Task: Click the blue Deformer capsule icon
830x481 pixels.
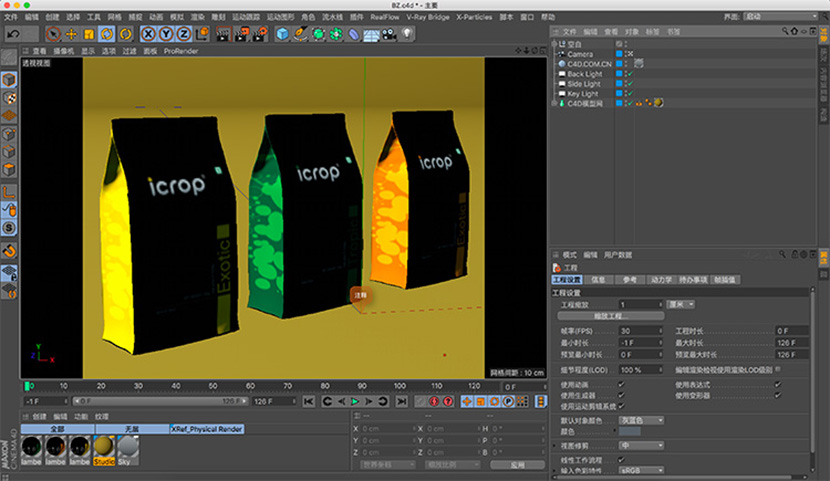Action: click(354, 34)
